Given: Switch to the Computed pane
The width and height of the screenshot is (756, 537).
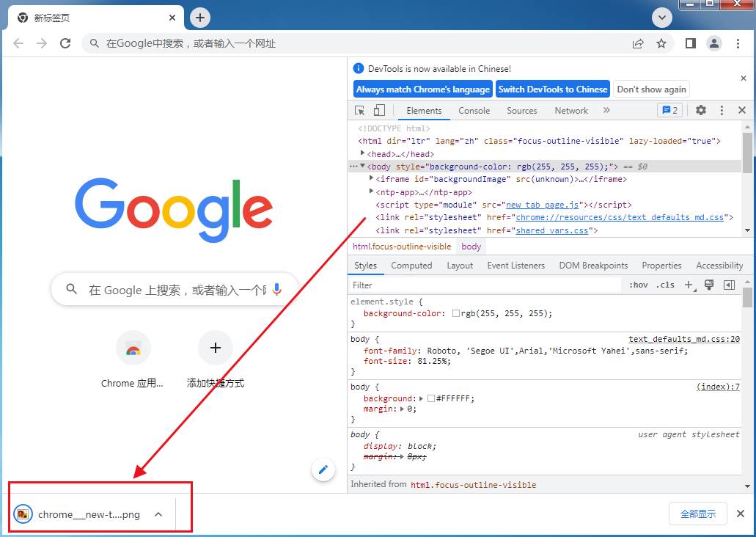Looking at the screenshot, I should click(411, 266).
